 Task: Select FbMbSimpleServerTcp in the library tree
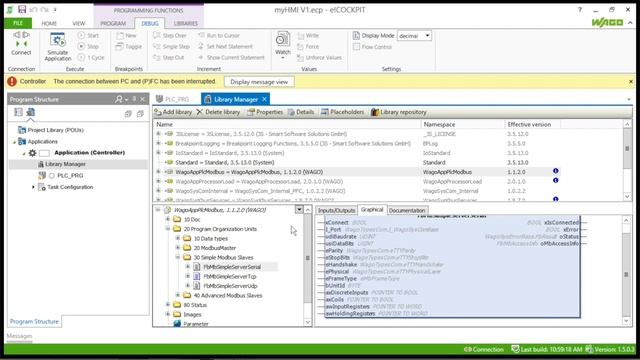point(230,276)
